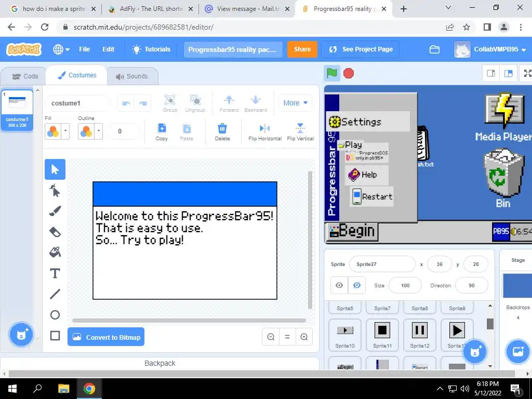532x399 pixels.
Task: Select the Circle tool
Action: click(55, 315)
